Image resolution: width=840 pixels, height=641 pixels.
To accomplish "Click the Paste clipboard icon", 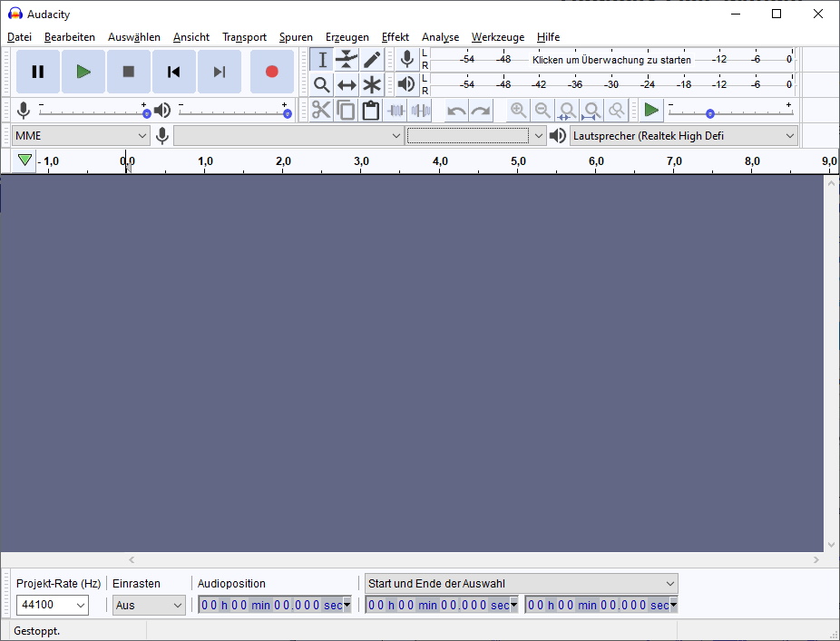I will coord(371,111).
